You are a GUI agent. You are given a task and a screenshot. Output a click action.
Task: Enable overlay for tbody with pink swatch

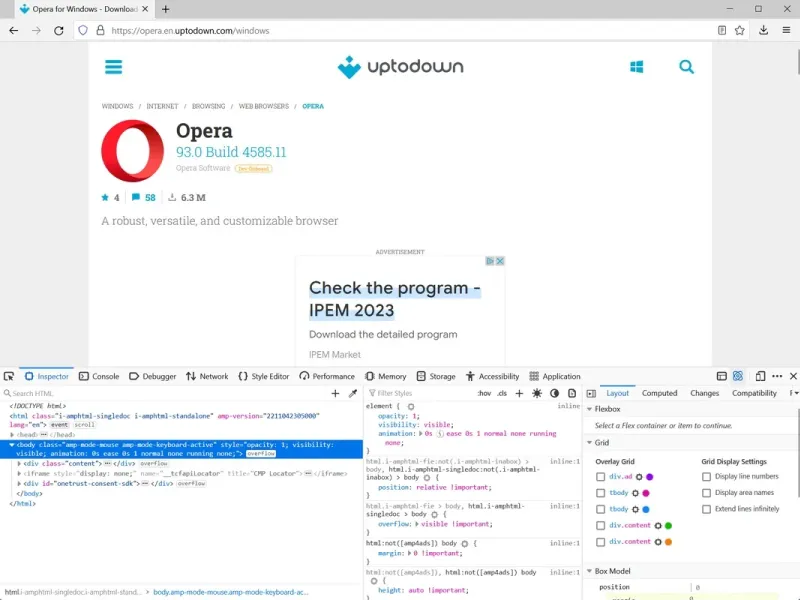(x=601, y=493)
